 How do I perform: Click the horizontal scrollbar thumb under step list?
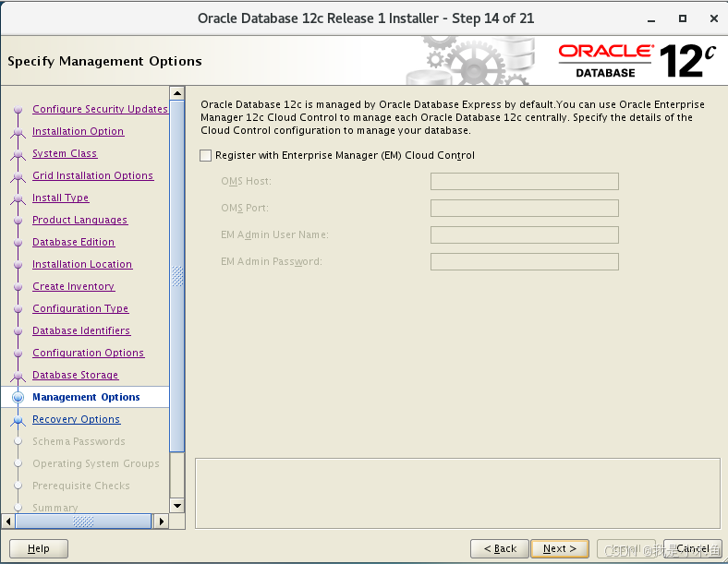(x=83, y=522)
